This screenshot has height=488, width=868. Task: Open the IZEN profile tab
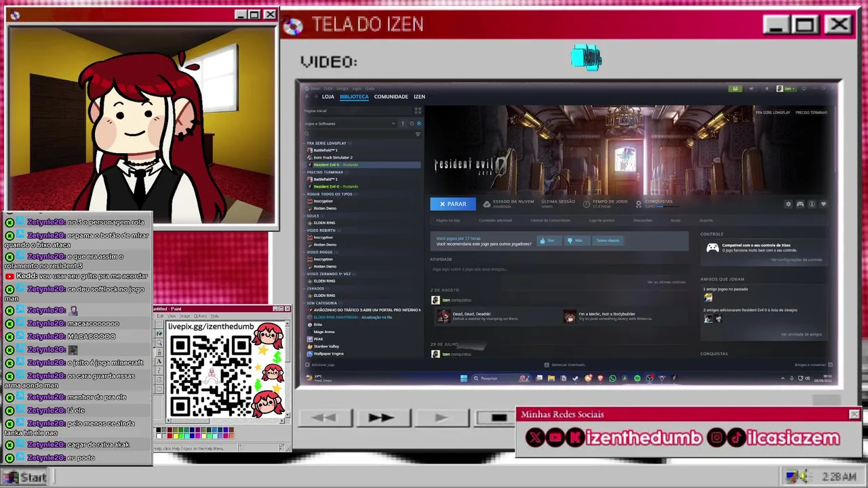click(420, 97)
